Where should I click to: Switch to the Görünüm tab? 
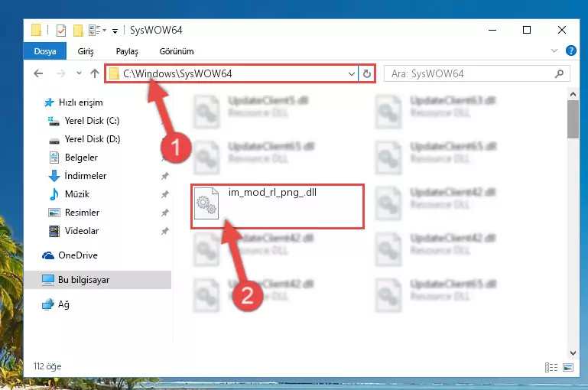(x=177, y=51)
